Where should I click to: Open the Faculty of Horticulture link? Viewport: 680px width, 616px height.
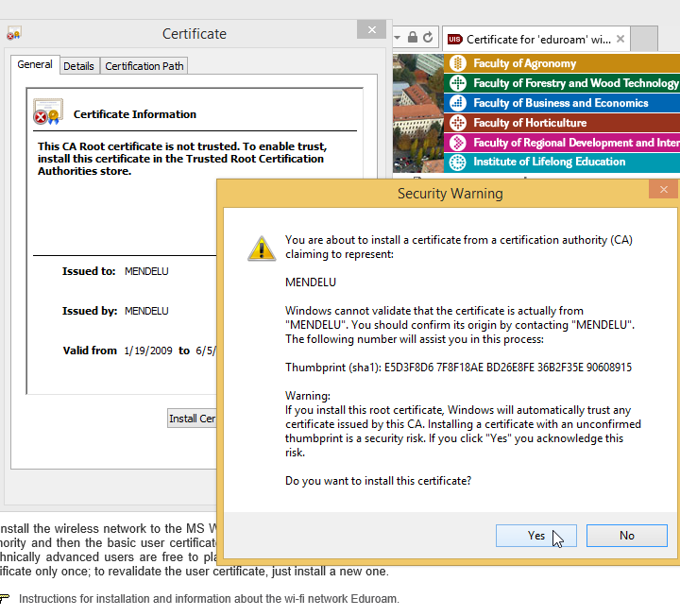pyautogui.click(x=530, y=123)
